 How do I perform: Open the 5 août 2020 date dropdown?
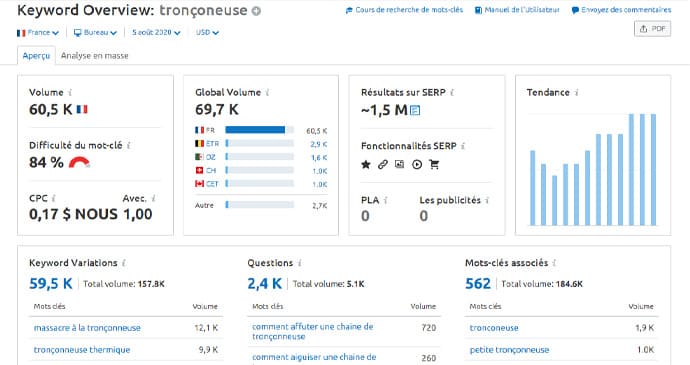[x=156, y=33]
